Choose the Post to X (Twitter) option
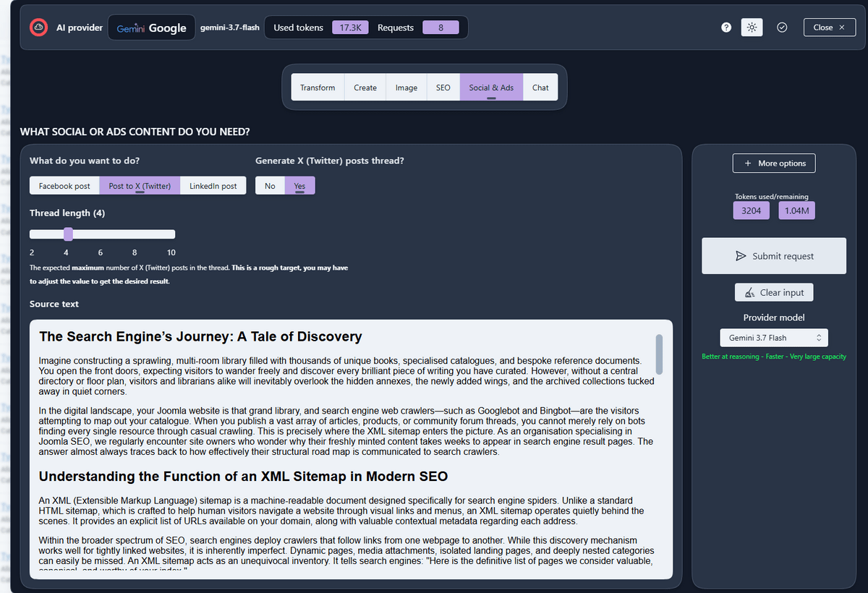 [140, 186]
